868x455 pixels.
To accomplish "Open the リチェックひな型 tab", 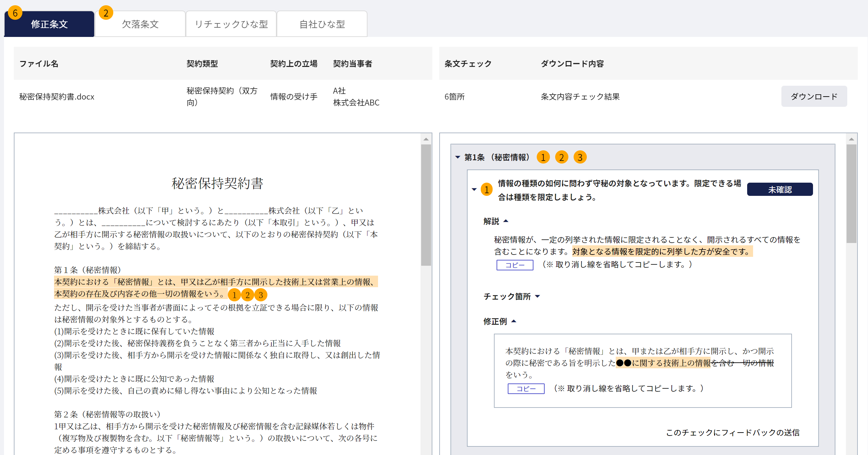I will 231,24.
